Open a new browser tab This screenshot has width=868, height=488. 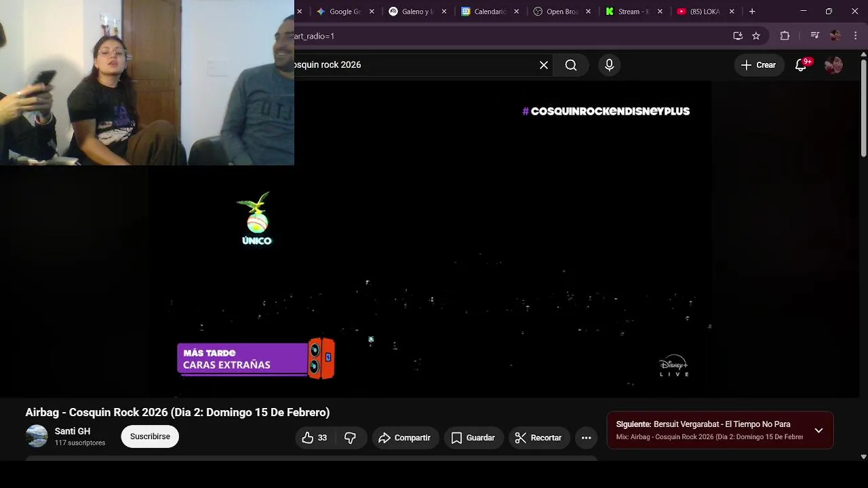752,12
